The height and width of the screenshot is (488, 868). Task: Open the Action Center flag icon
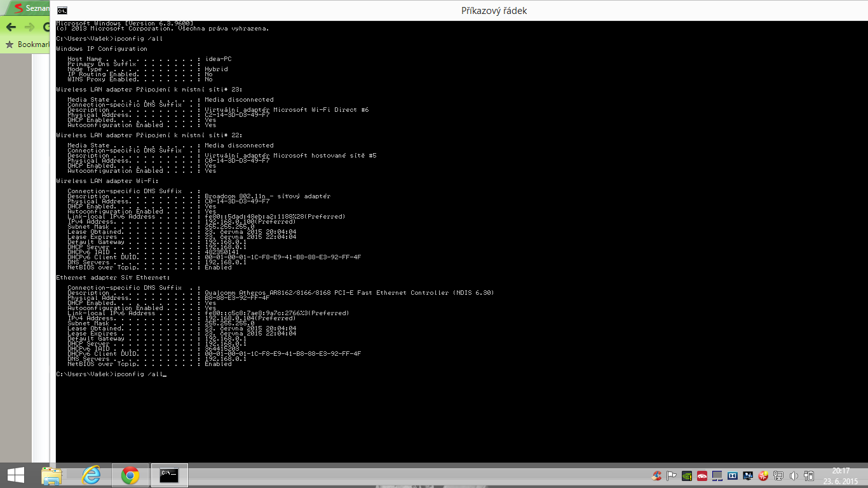click(672, 475)
